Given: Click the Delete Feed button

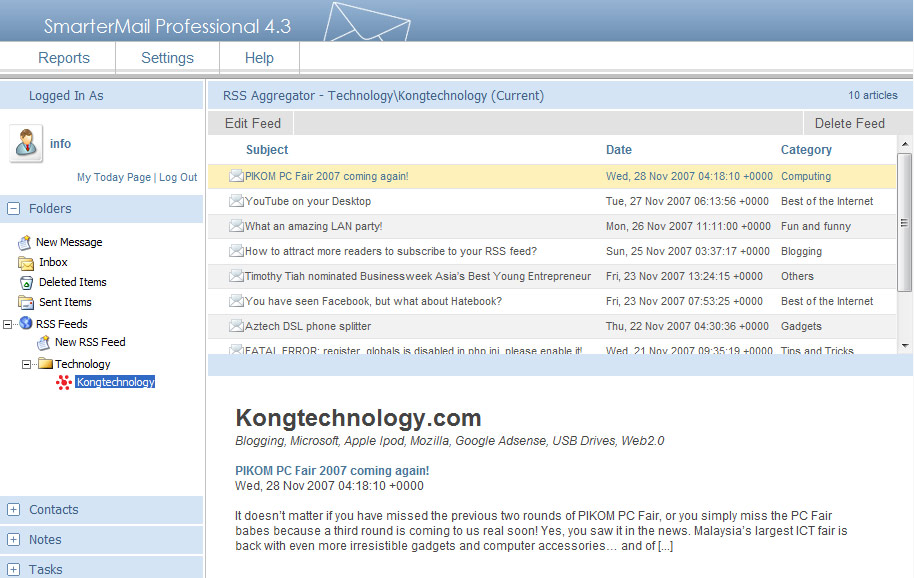Looking at the screenshot, I should [849, 124].
